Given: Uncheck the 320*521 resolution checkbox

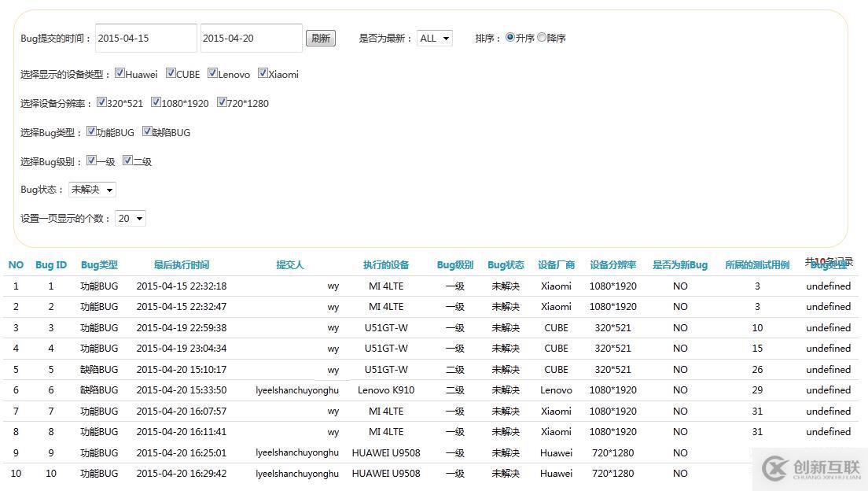Looking at the screenshot, I should tap(102, 102).
